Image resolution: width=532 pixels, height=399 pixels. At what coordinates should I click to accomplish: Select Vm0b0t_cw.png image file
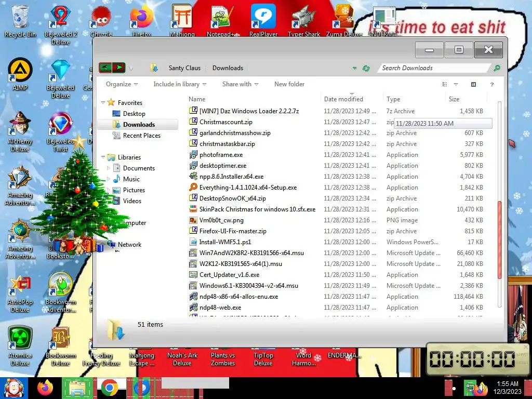(x=221, y=220)
